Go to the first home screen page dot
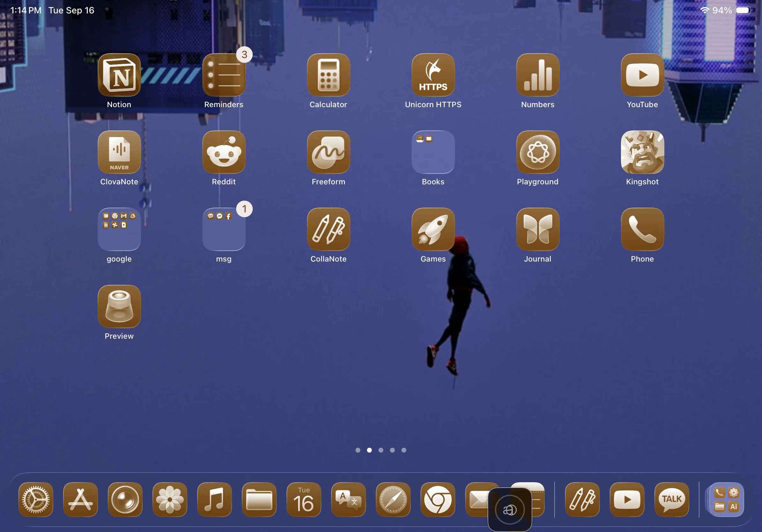Viewport: 762px width, 532px height. [x=358, y=450]
